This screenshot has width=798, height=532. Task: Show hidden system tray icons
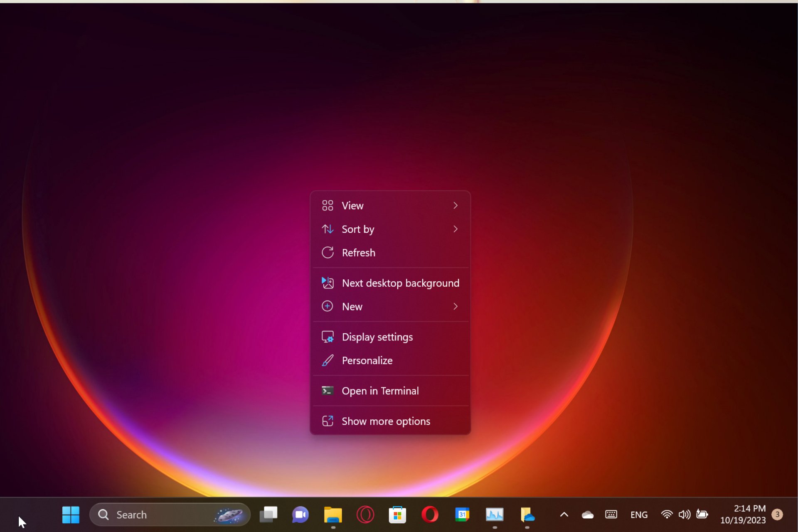(x=564, y=515)
